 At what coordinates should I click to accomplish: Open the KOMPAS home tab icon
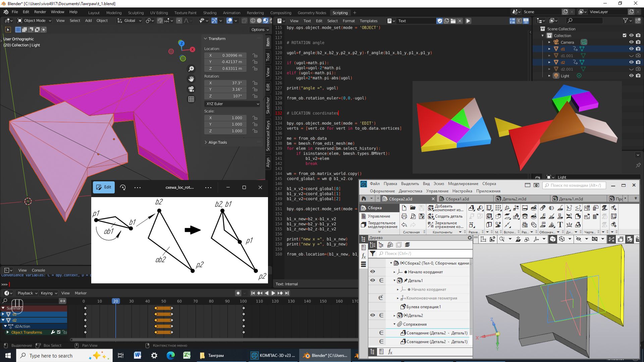(x=364, y=199)
